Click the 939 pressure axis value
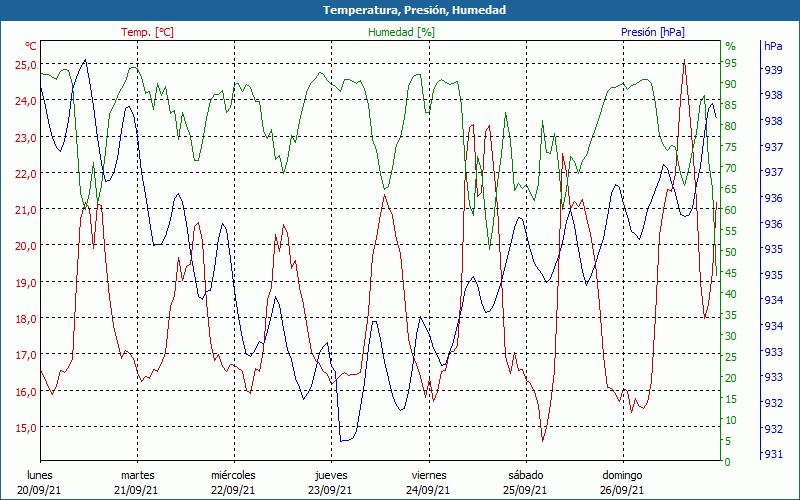Screen dimensions: 800x500 point(773,70)
